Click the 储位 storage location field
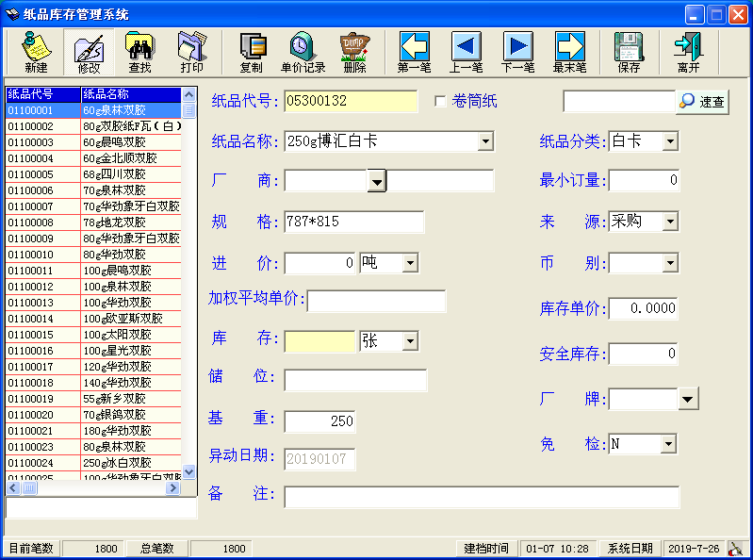The image size is (753, 560). [355, 380]
